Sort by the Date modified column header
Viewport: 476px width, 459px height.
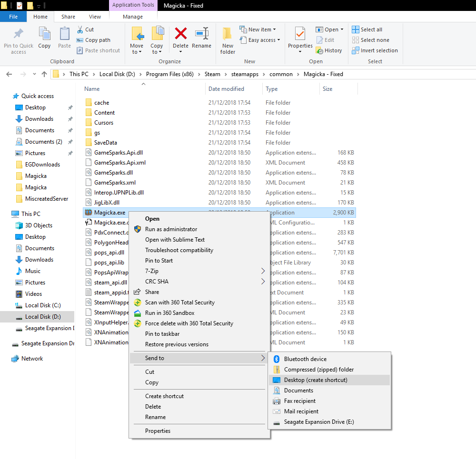coord(226,89)
